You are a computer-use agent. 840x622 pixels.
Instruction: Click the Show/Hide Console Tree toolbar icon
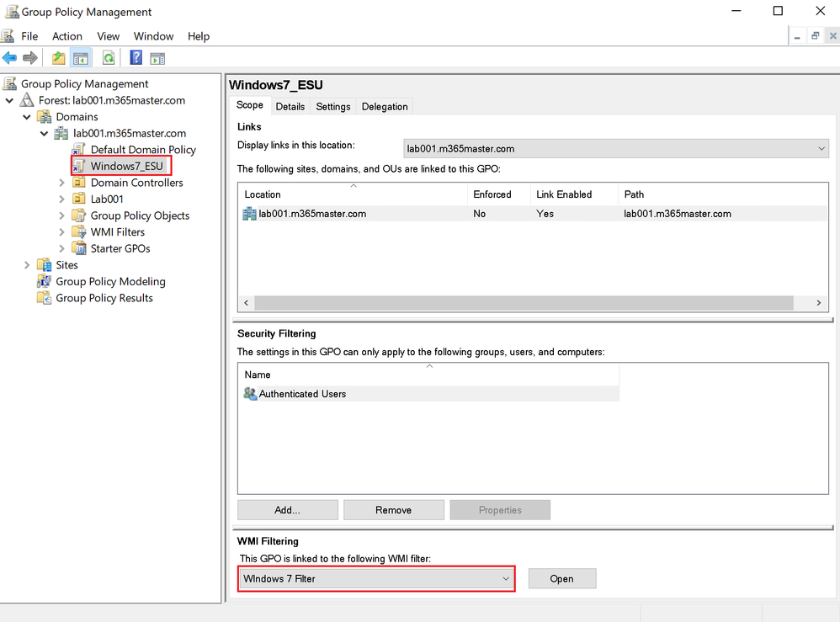click(80, 57)
